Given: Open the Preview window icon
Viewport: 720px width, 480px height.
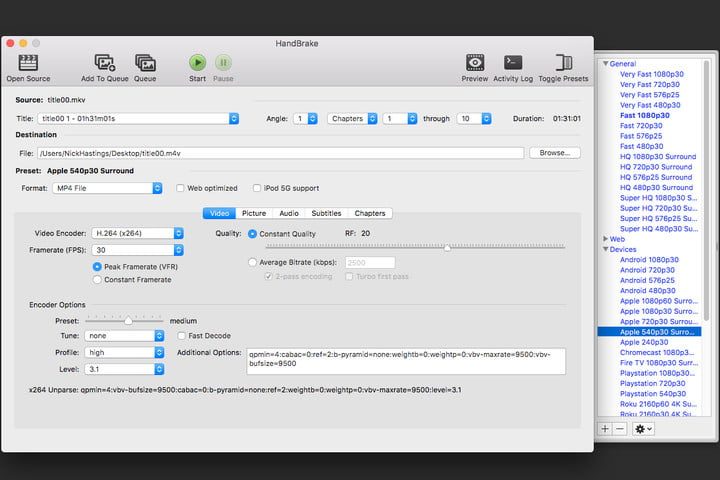Looking at the screenshot, I should tap(475, 62).
